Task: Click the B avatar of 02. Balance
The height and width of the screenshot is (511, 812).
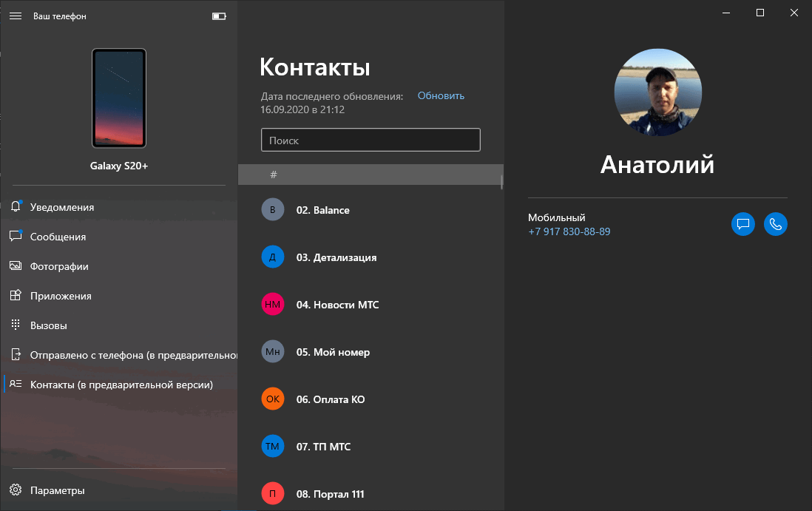Action: [273, 210]
